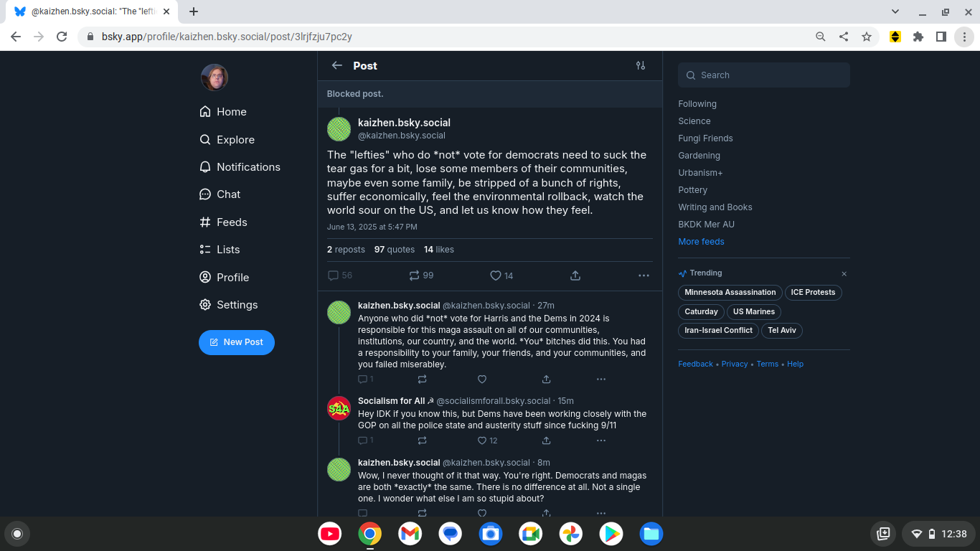Screen dimensions: 980x551
Task: Open kaizhen.bsky.social avatar on main post
Action: 339,129
